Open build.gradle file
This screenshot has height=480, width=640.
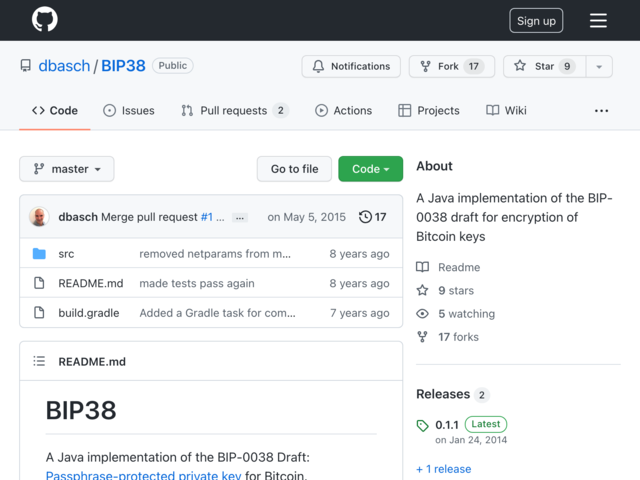tap(89, 313)
